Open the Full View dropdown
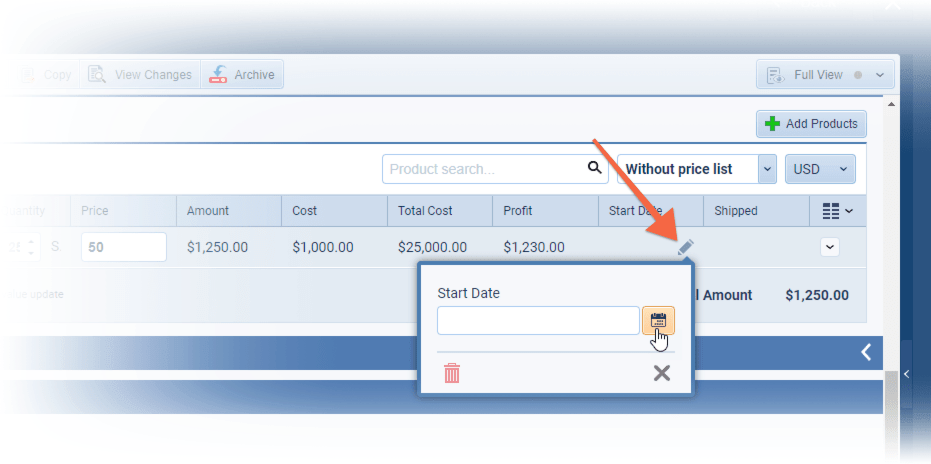931x464 pixels. 825,75
